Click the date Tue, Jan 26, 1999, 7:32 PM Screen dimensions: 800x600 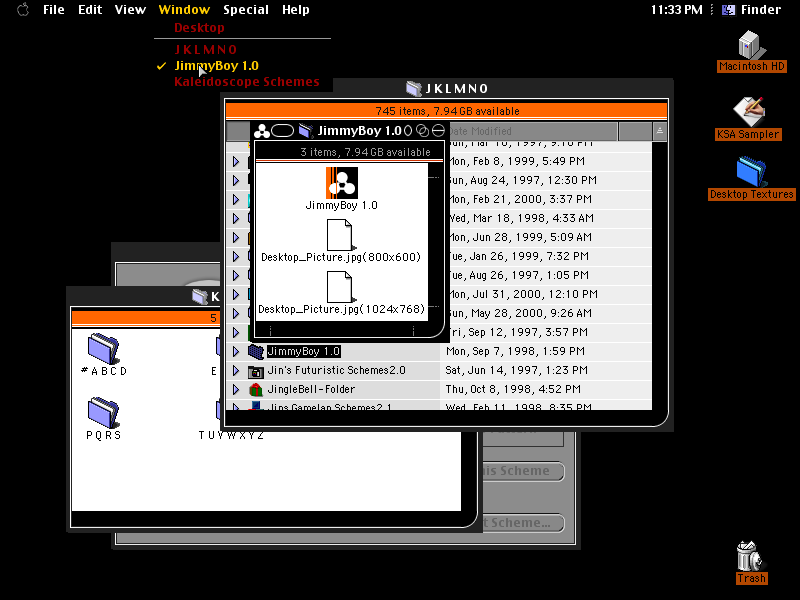(x=519, y=257)
